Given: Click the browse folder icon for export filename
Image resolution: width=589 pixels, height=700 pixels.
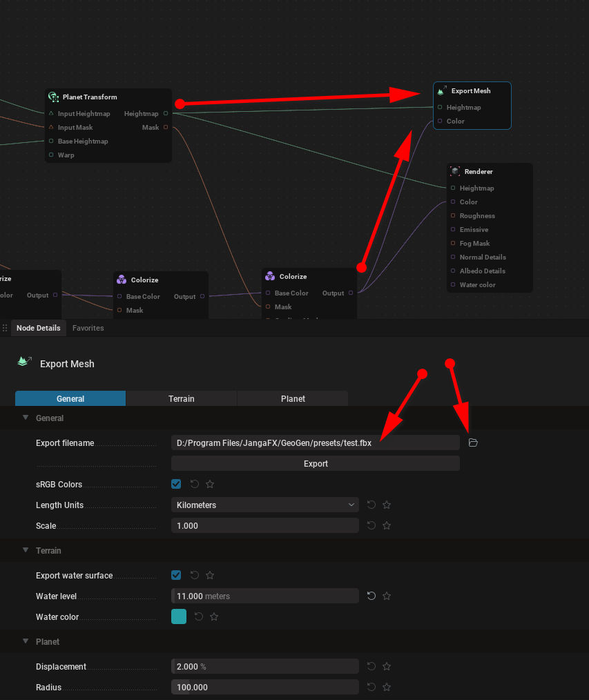Looking at the screenshot, I should [x=473, y=443].
